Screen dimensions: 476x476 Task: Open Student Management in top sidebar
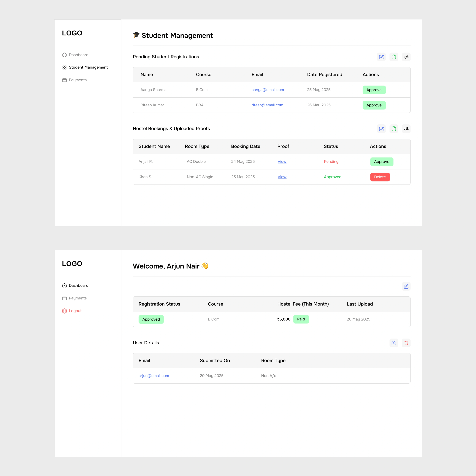click(88, 67)
